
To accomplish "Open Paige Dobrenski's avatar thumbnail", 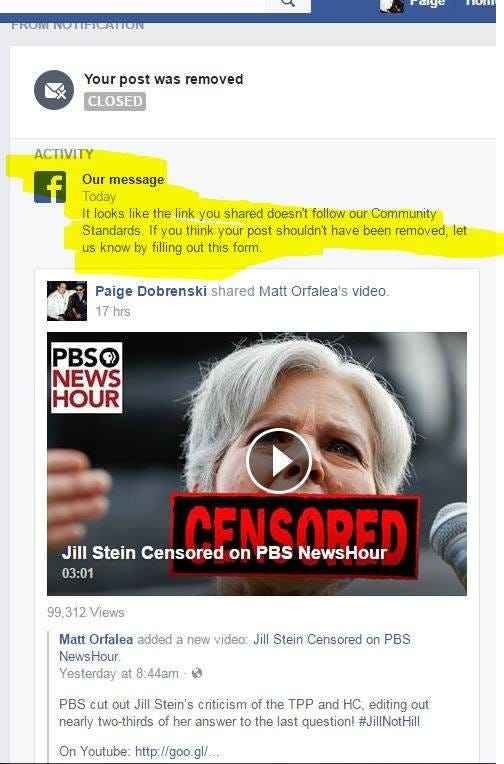I will pos(67,301).
